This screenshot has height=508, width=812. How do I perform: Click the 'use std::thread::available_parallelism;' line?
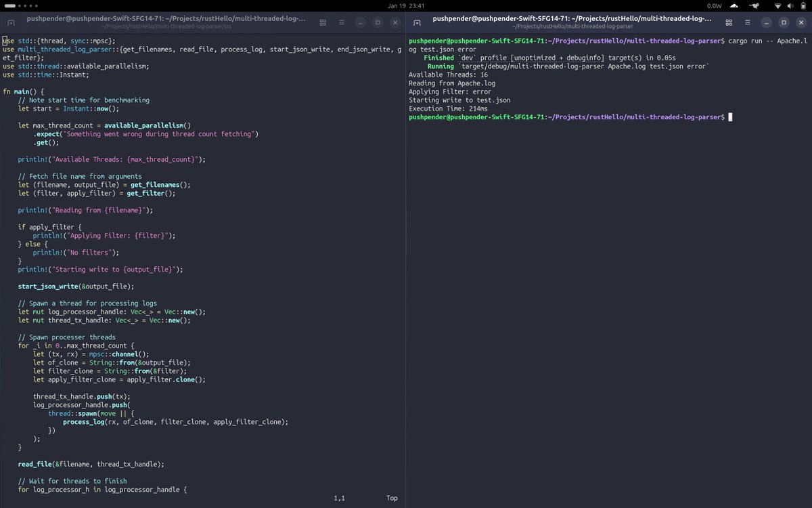76,66
